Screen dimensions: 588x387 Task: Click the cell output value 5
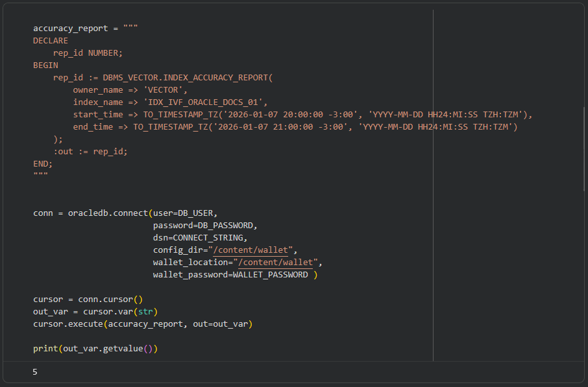35,372
